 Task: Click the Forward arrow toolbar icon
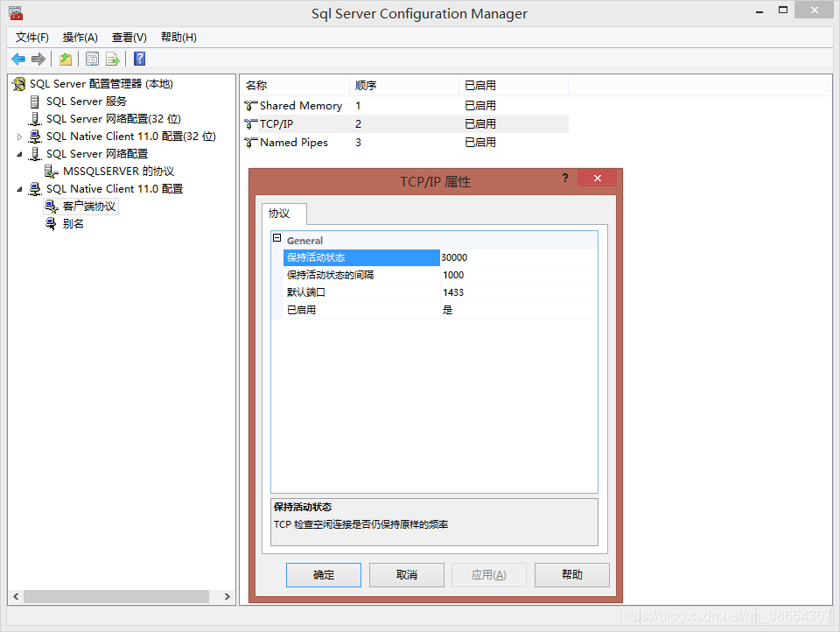tap(38, 59)
